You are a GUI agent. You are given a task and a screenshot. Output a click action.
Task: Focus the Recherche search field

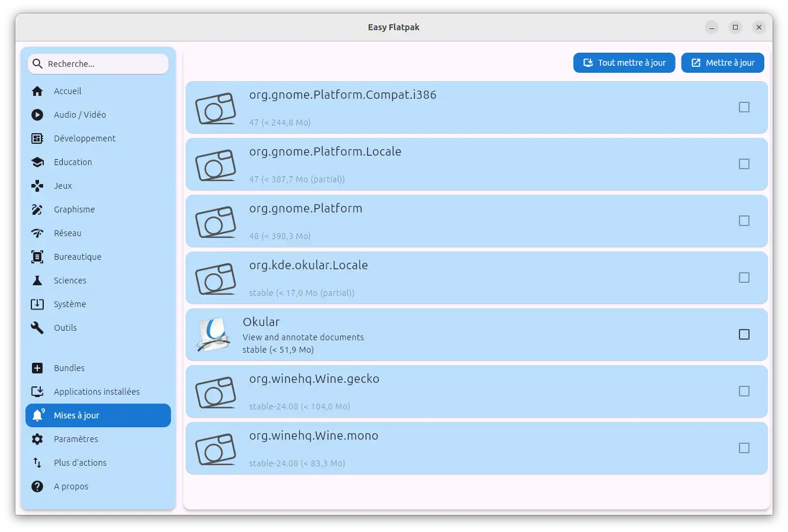(98, 64)
